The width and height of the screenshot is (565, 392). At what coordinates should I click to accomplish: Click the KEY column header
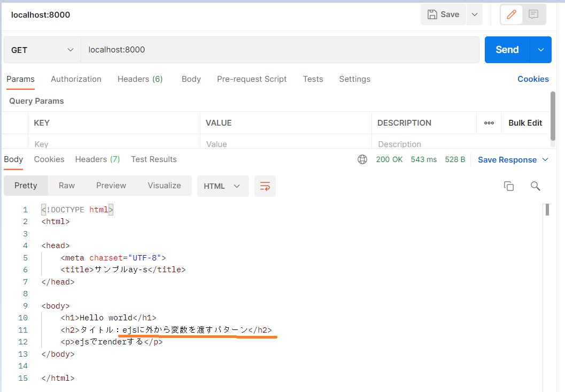(42, 123)
